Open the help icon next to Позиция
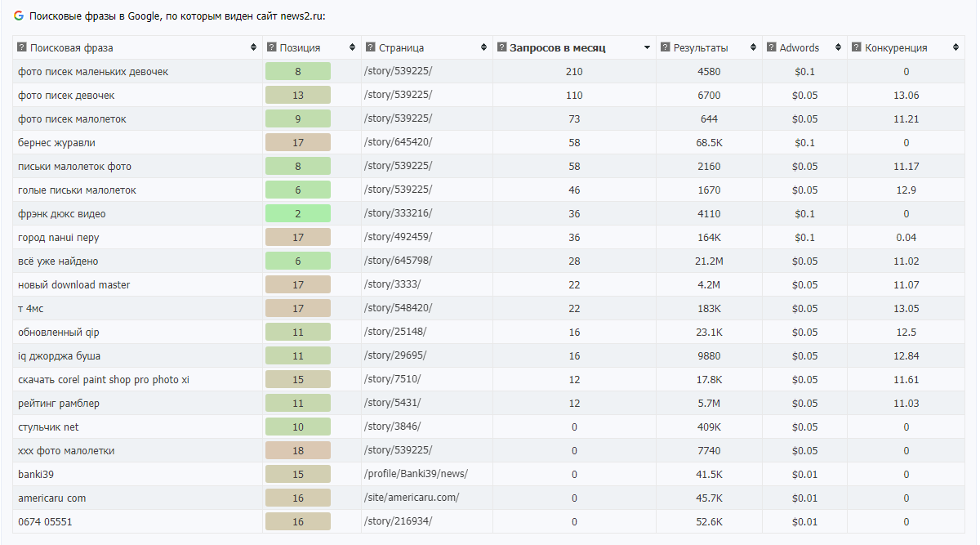 [272, 47]
